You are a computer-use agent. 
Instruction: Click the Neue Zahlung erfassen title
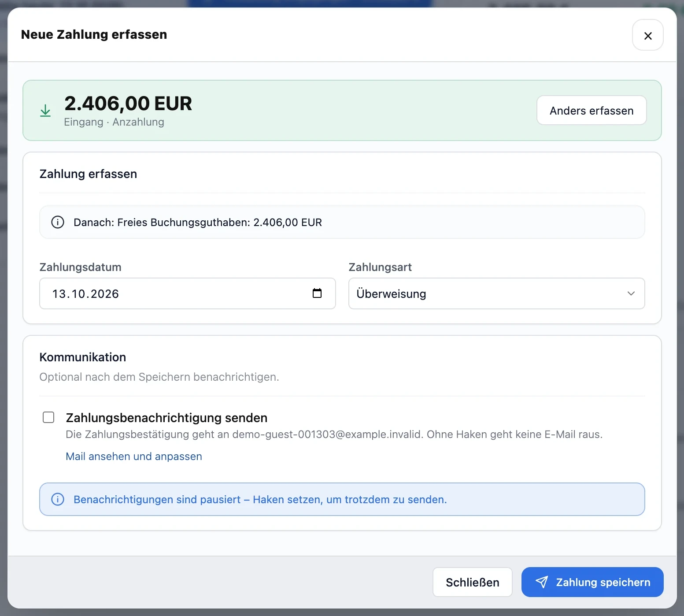[94, 34]
